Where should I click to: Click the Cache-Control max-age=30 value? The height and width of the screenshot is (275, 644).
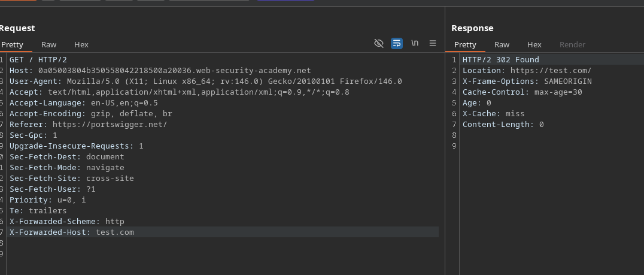(558, 92)
